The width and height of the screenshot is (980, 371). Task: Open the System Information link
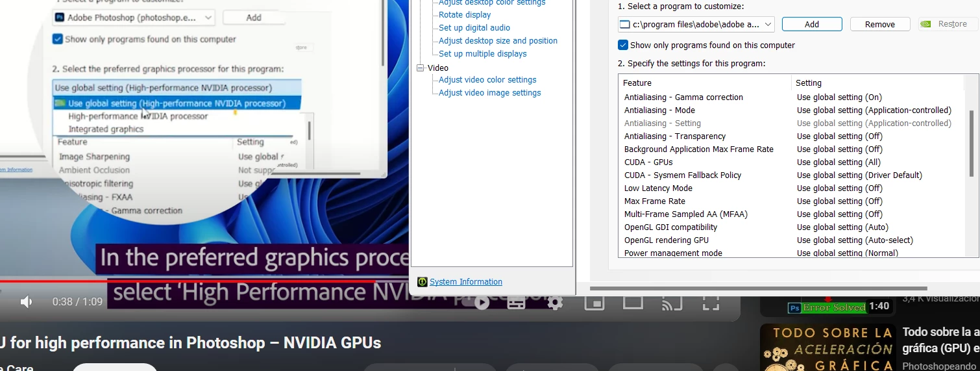[466, 282]
